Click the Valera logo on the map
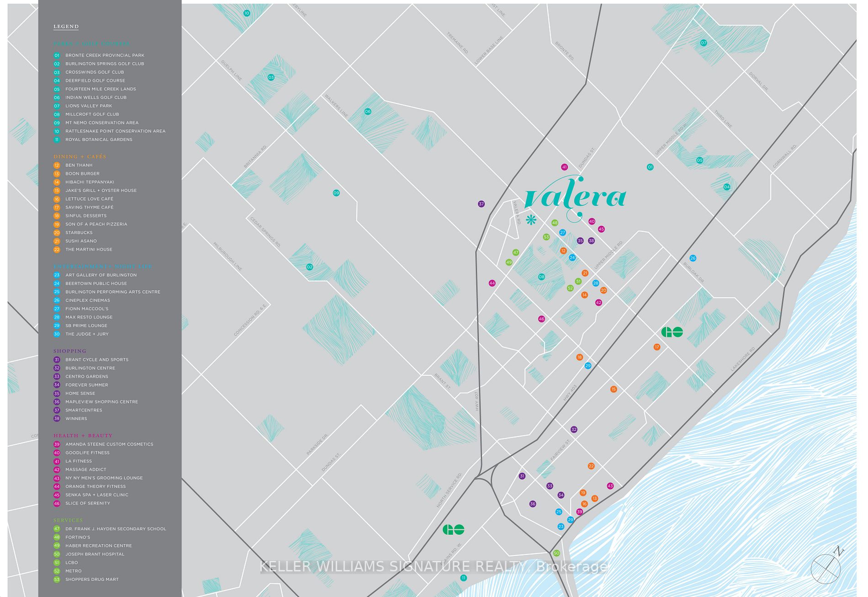Image resolution: width=868 pixels, height=597 pixels. click(576, 198)
